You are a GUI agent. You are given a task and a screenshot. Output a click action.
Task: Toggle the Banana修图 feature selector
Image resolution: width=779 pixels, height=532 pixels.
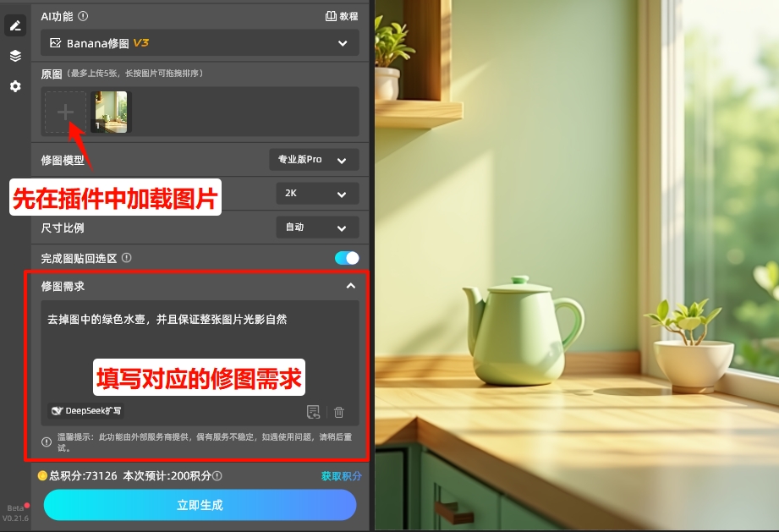(x=200, y=42)
